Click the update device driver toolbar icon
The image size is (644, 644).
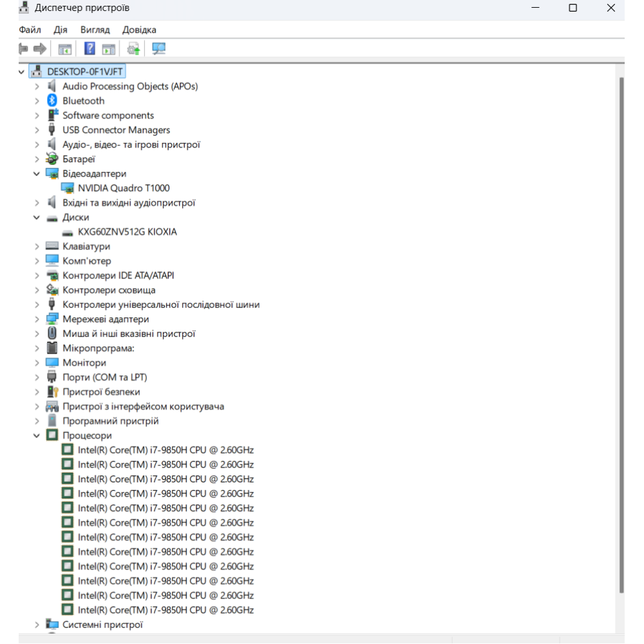(x=134, y=49)
